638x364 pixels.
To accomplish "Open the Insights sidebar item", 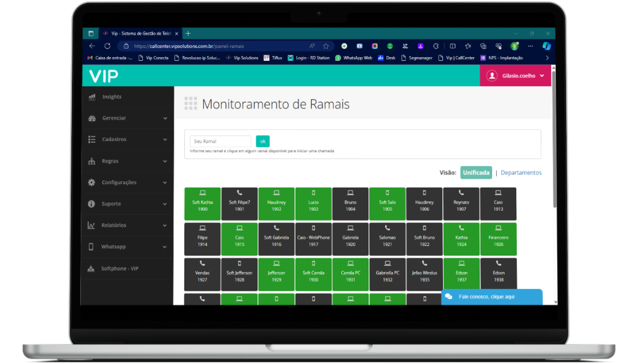I will (112, 97).
